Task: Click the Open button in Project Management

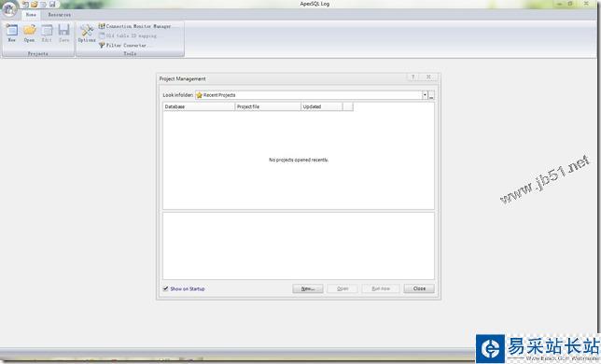Action: tap(342, 288)
